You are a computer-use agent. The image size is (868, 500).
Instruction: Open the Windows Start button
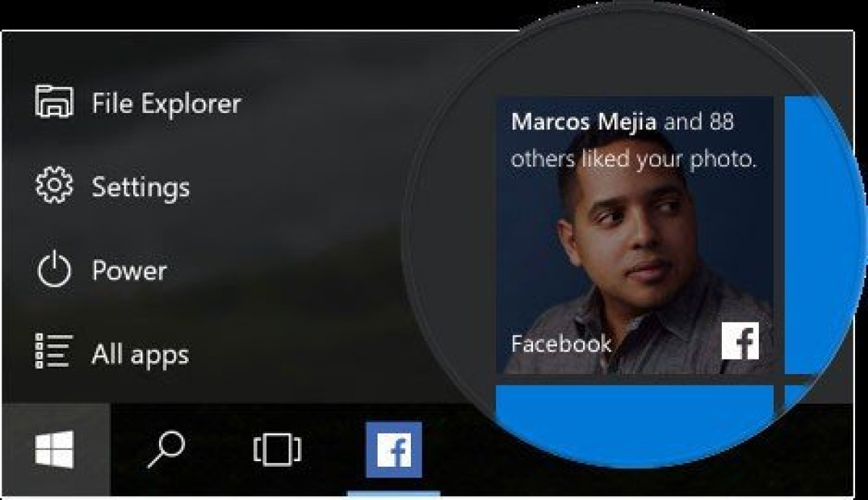click(55, 449)
